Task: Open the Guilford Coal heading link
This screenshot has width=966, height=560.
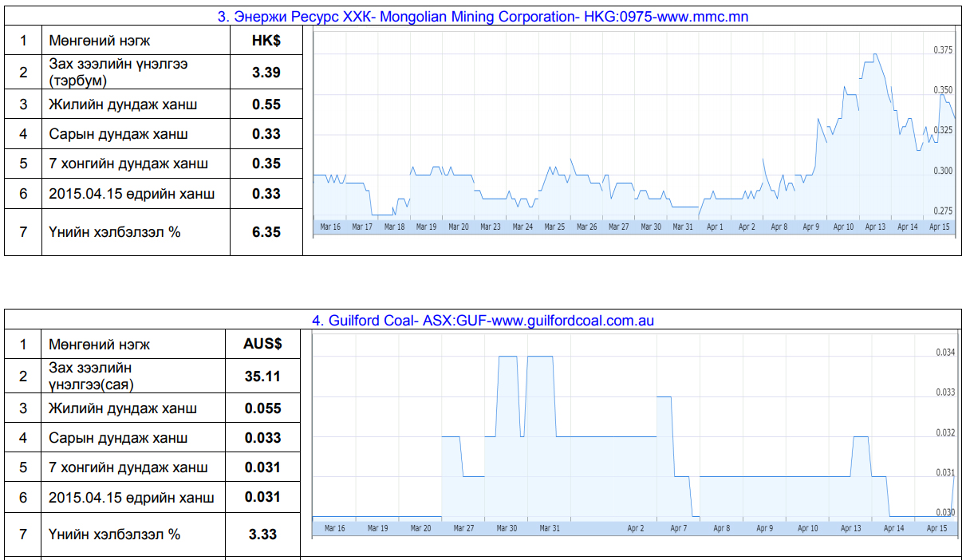Action: [483, 321]
